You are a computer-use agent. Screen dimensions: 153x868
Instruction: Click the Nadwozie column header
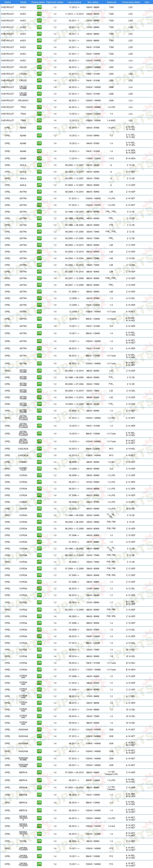(111, 2)
